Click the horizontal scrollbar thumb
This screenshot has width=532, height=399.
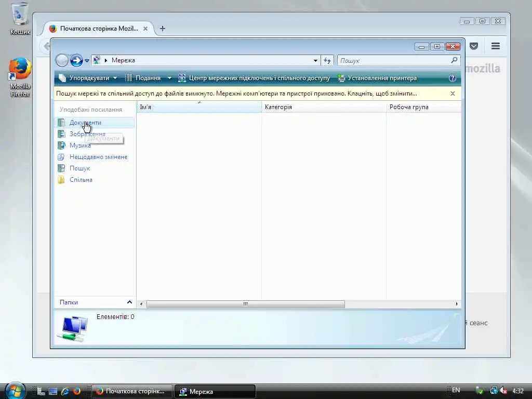coord(245,304)
